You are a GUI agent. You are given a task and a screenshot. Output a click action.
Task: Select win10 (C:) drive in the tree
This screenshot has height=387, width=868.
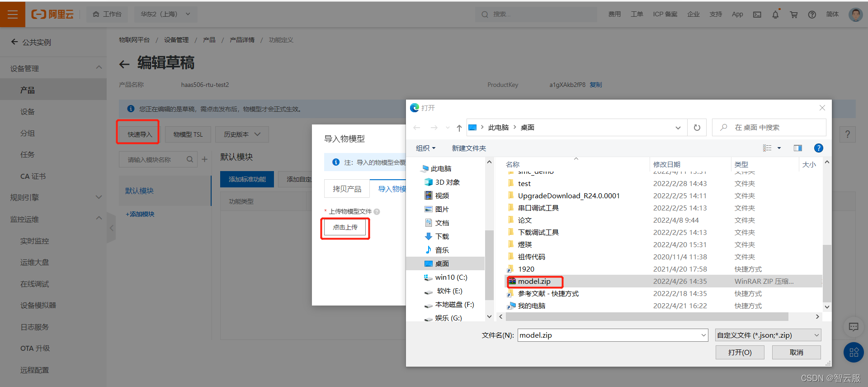[x=446, y=277]
